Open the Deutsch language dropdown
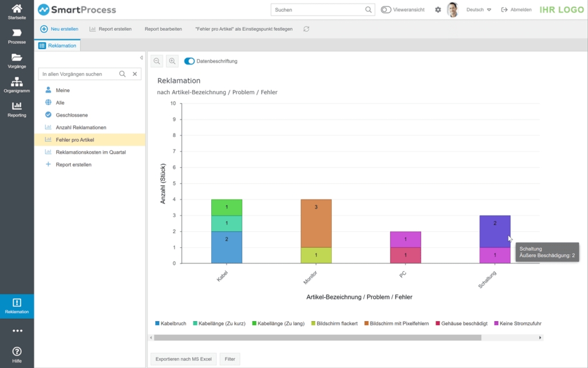Image resolution: width=588 pixels, height=368 pixels. click(478, 10)
